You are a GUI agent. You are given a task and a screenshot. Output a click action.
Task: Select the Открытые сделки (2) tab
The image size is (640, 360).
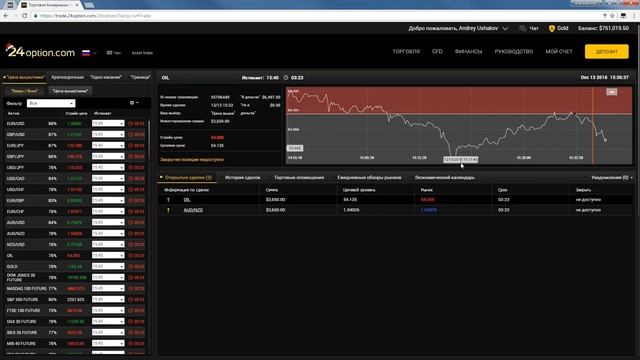pyautogui.click(x=188, y=178)
